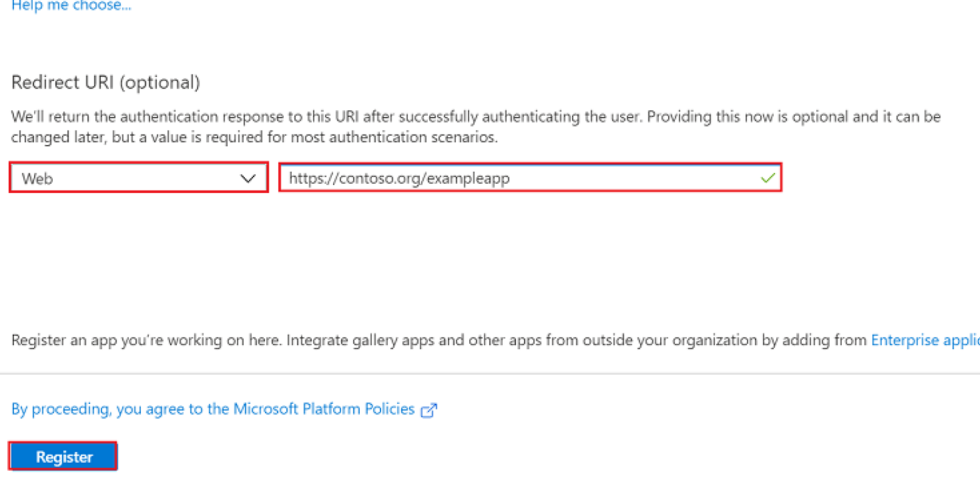Open the Help me choose link

pyautogui.click(x=71, y=6)
